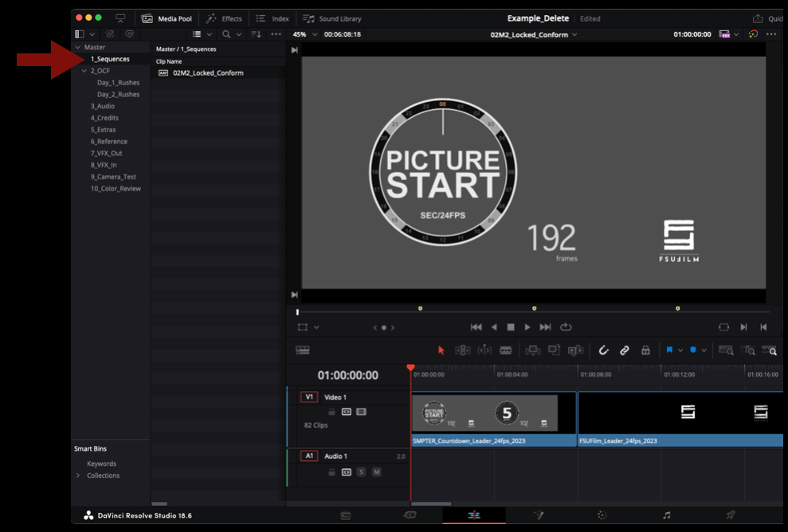The image size is (788, 532).
Task: Toggle Linked Selection chain
Action: (624, 350)
